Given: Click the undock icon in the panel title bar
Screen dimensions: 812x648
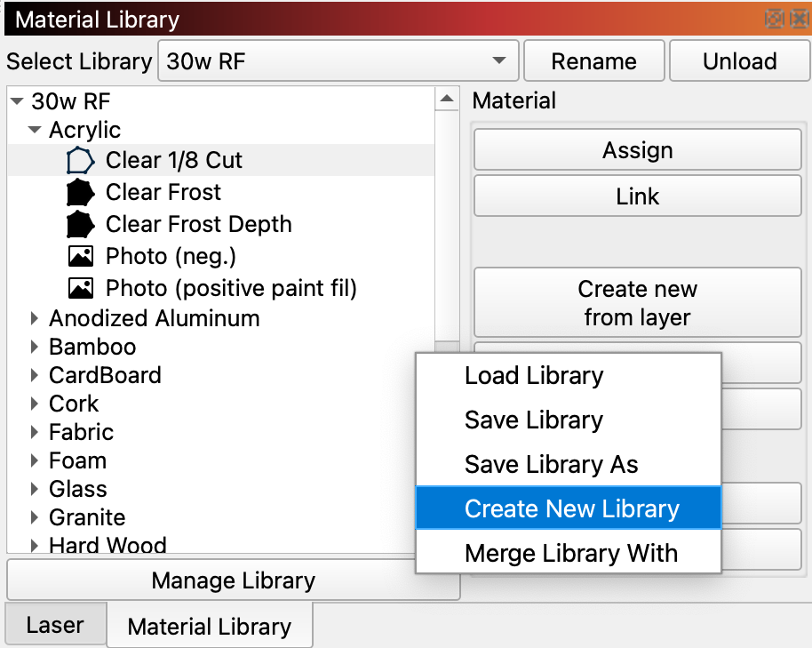Looking at the screenshot, I should (775, 19).
